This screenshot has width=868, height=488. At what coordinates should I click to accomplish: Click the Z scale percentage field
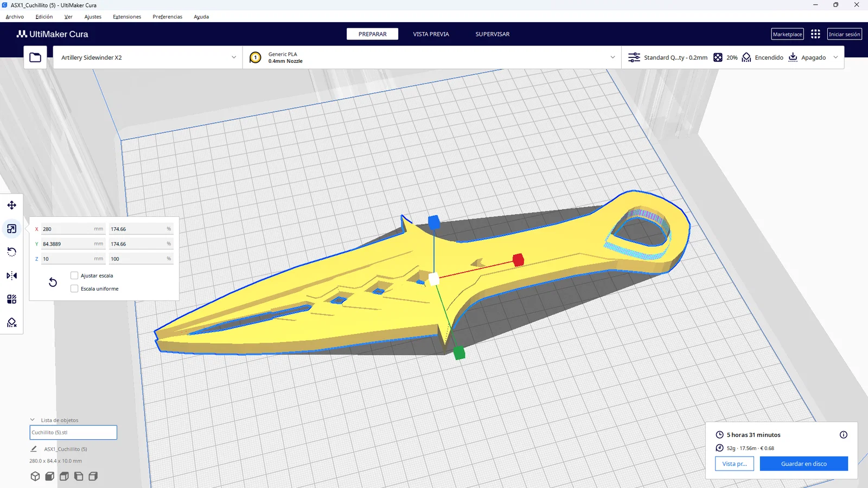tap(141, 259)
